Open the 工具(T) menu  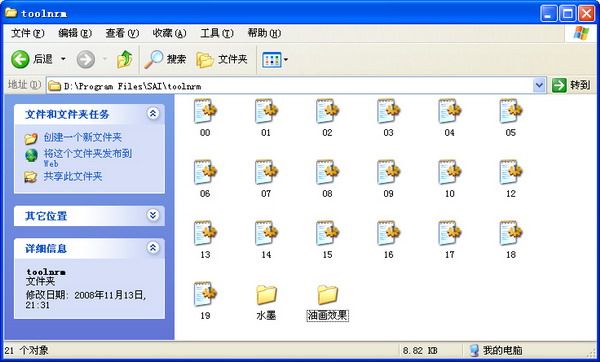click(x=217, y=33)
